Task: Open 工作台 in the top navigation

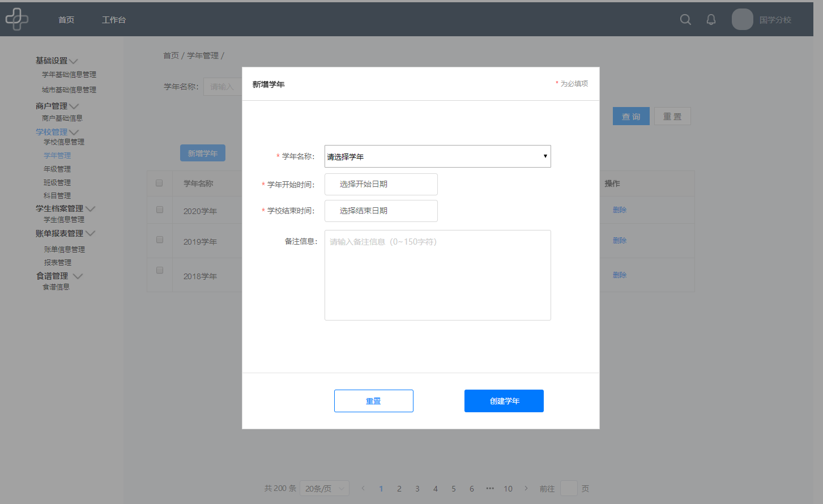Action: click(x=114, y=20)
